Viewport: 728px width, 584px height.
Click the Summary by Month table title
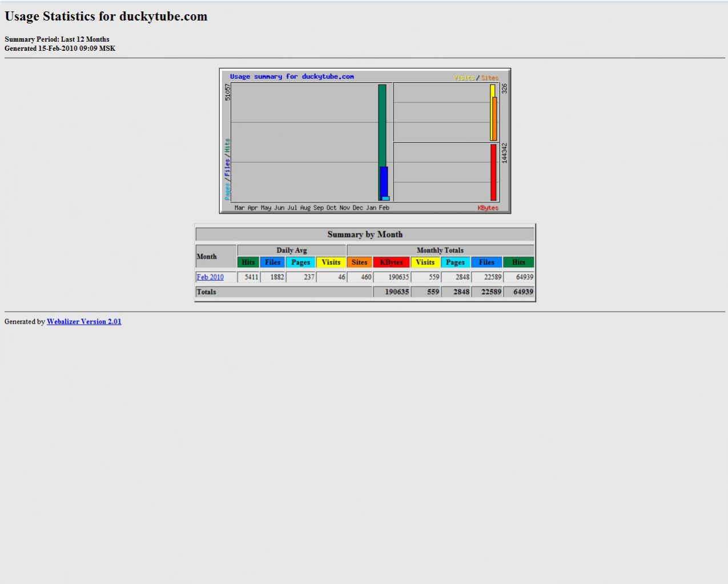(365, 235)
